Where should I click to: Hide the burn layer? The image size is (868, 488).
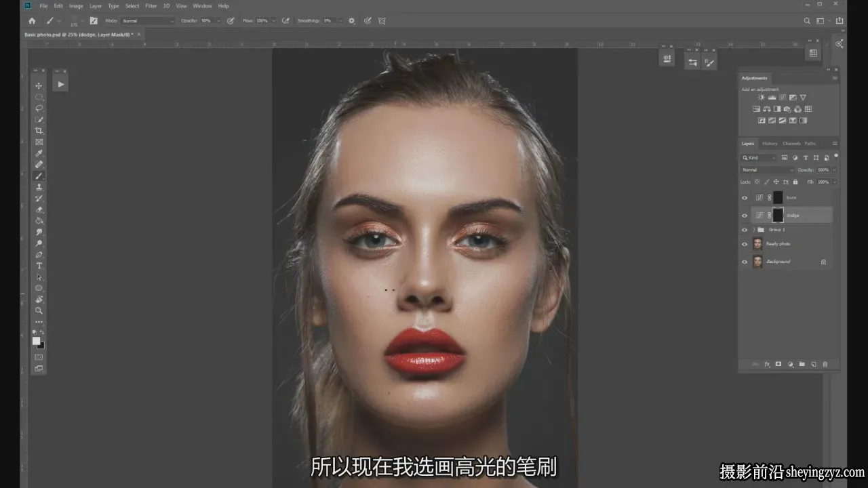click(745, 198)
